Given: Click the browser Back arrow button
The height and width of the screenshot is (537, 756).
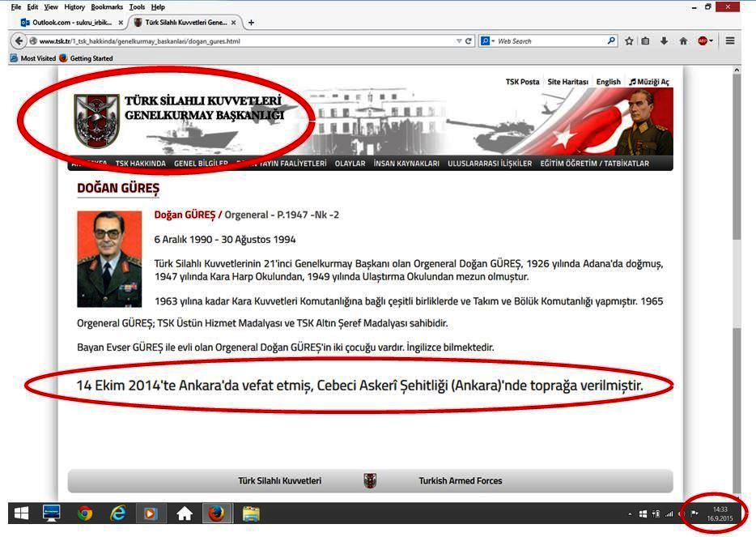Looking at the screenshot, I should pyautogui.click(x=18, y=41).
